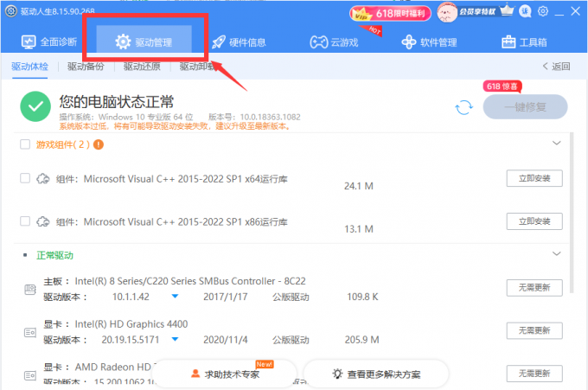Viewport: 588px width, 390px height.
Task: Click 无需更新 for AMD Radeon HD
Action: click(534, 374)
